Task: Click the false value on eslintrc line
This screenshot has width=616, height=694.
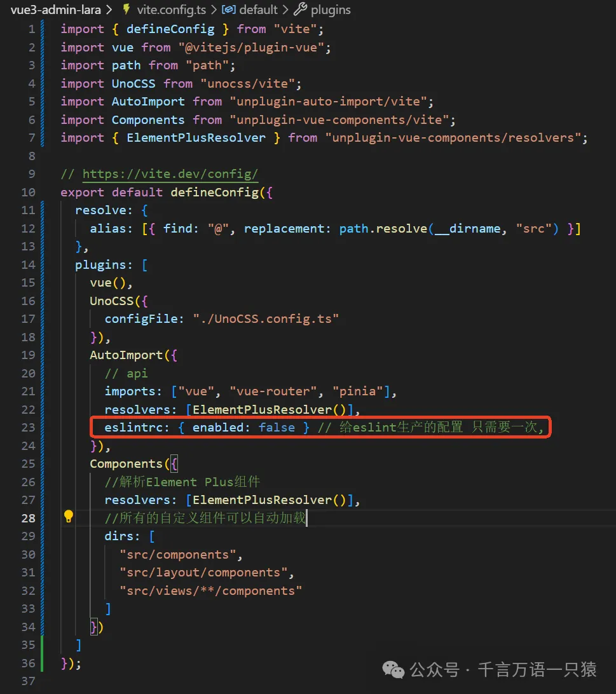Action: click(277, 427)
